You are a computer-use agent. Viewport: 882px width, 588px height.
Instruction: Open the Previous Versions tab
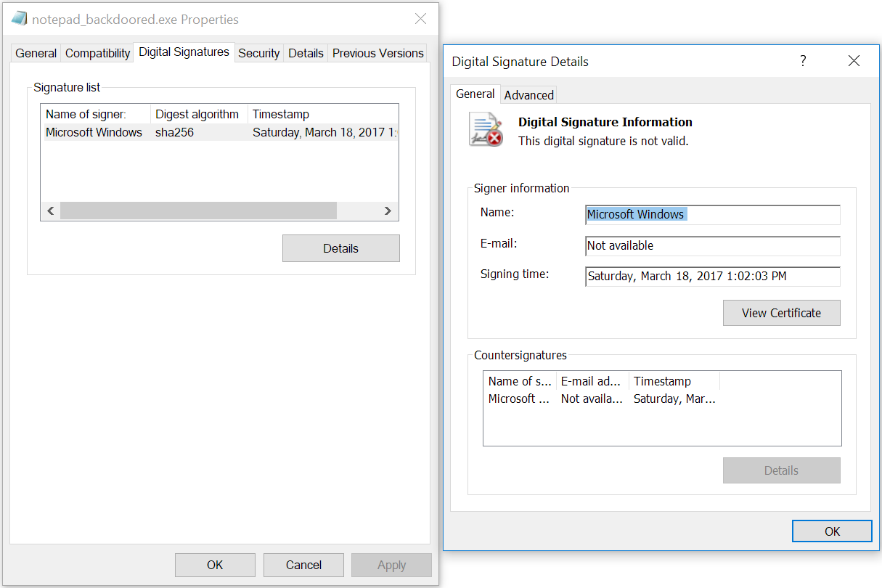377,53
